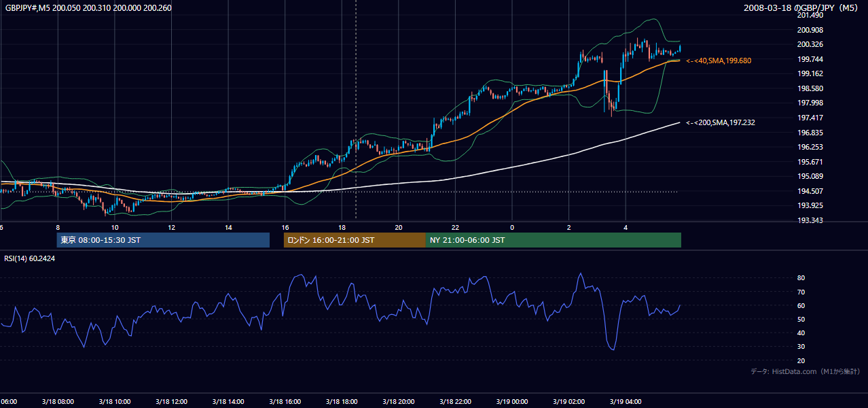The height and width of the screenshot is (408, 868).
Task: Click price axis label 200.908
Action: tap(811, 30)
